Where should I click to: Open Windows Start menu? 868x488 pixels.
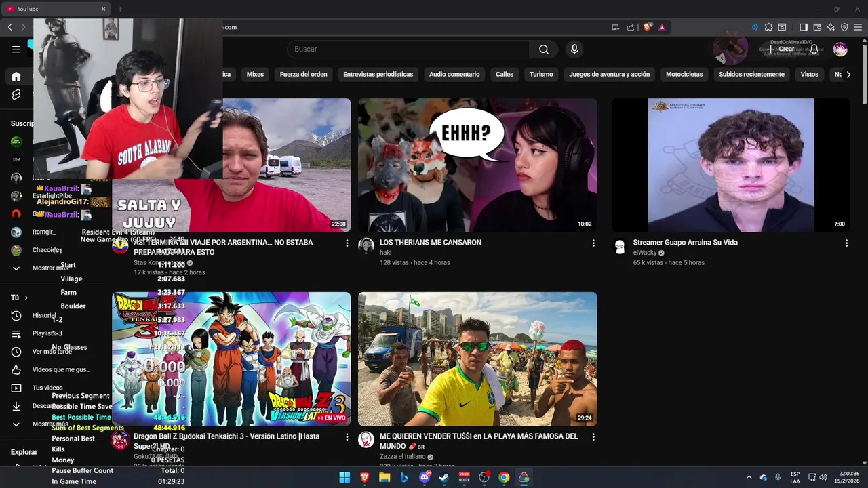pyautogui.click(x=344, y=478)
